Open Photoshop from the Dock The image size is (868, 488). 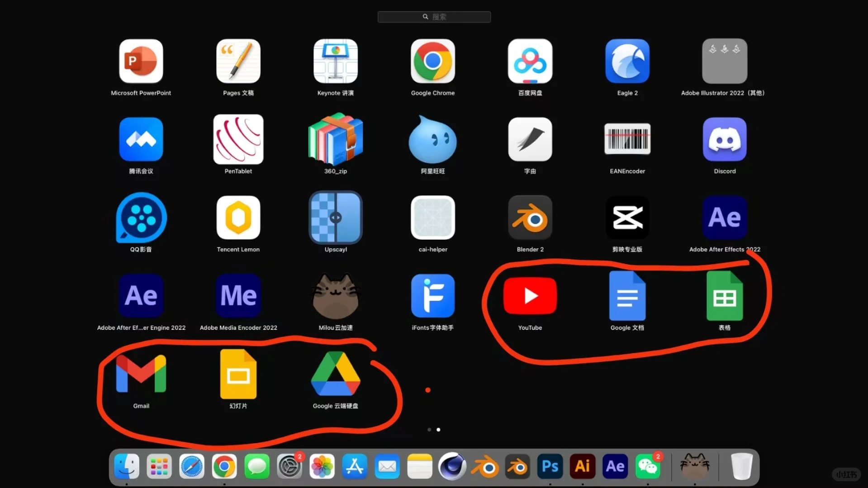click(x=550, y=466)
